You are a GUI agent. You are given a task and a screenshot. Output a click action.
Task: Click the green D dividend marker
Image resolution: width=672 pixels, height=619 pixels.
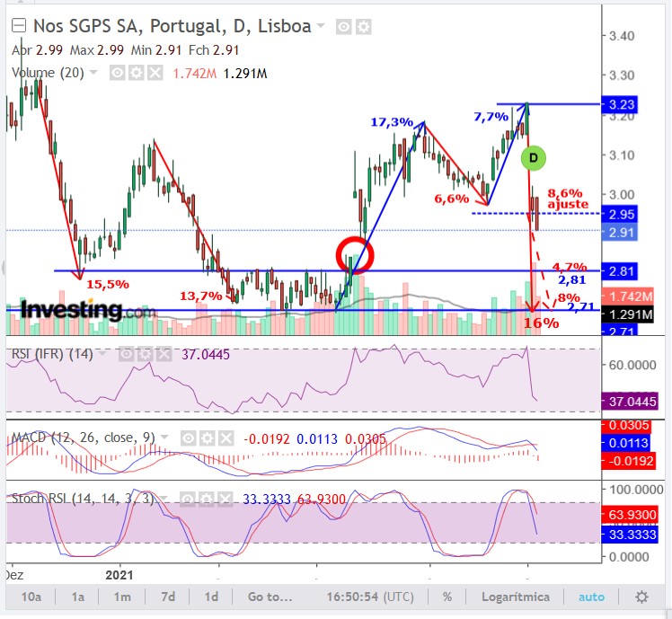(x=533, y=158)
